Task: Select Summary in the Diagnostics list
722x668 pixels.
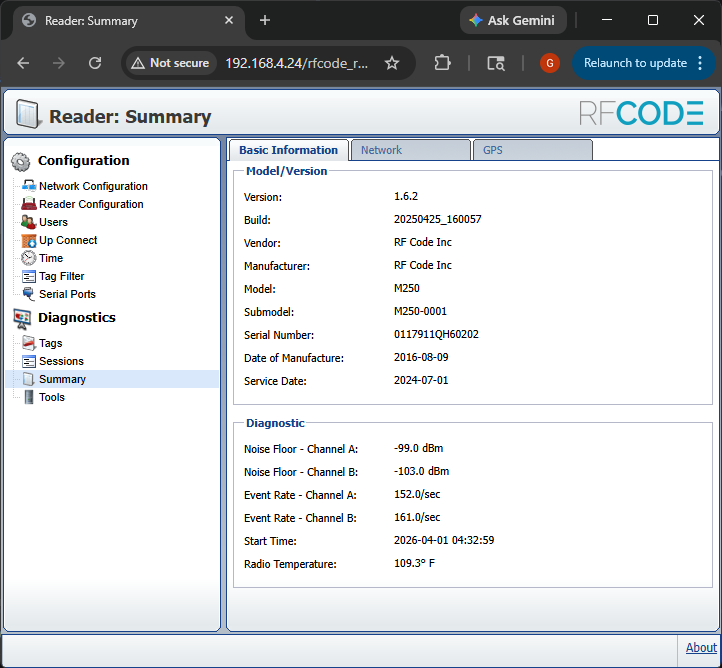Action: click(x=62, y=379)
